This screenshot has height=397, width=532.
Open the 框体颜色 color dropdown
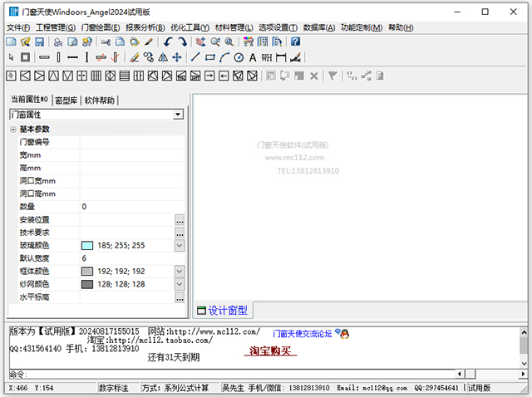coord(180,271)
